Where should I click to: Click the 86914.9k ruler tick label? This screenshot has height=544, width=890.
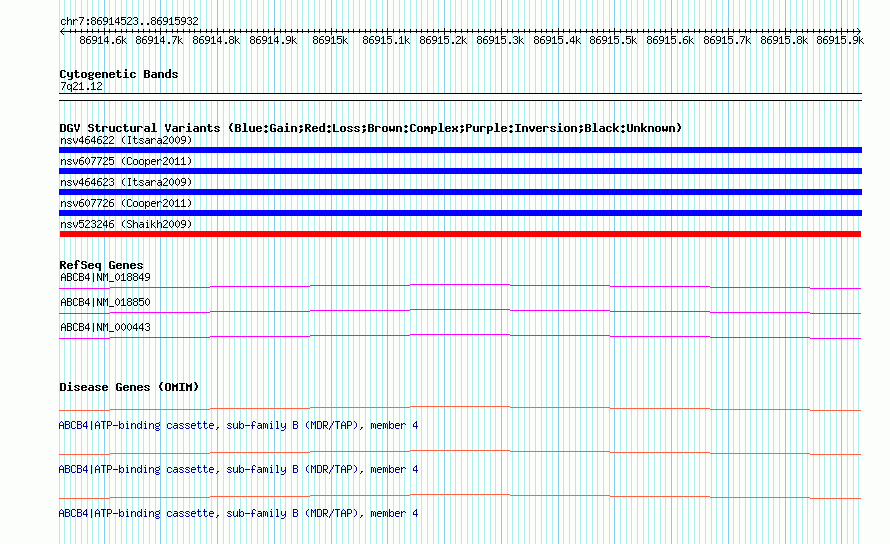click(273, 40)
